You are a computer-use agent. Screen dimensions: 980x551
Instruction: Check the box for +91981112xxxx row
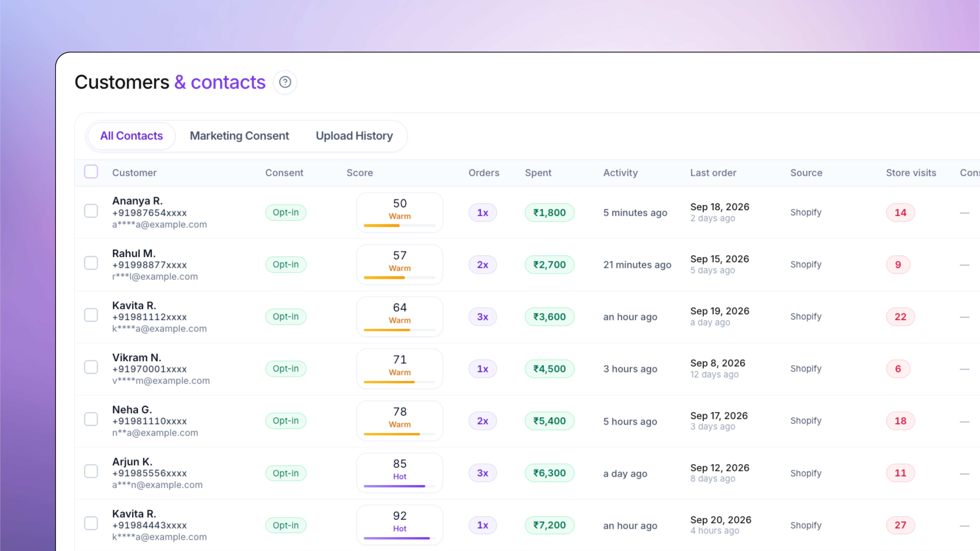click(91, 315)
